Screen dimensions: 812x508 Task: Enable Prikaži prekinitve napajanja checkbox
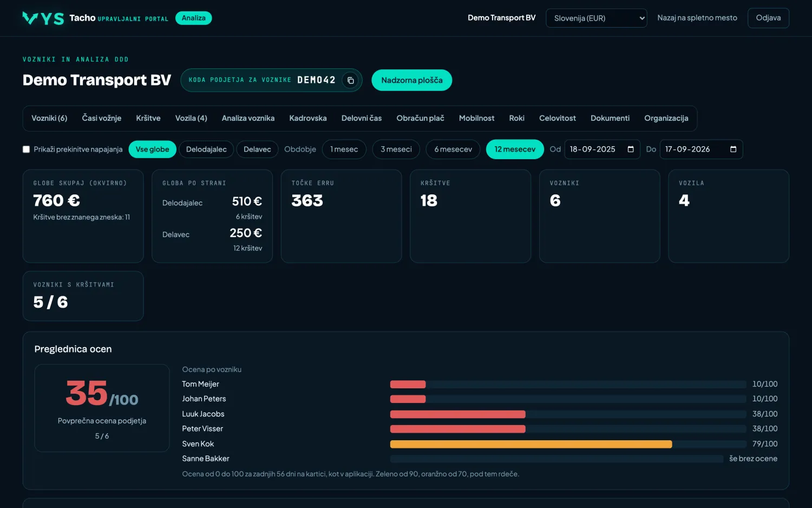click(26, 149)
